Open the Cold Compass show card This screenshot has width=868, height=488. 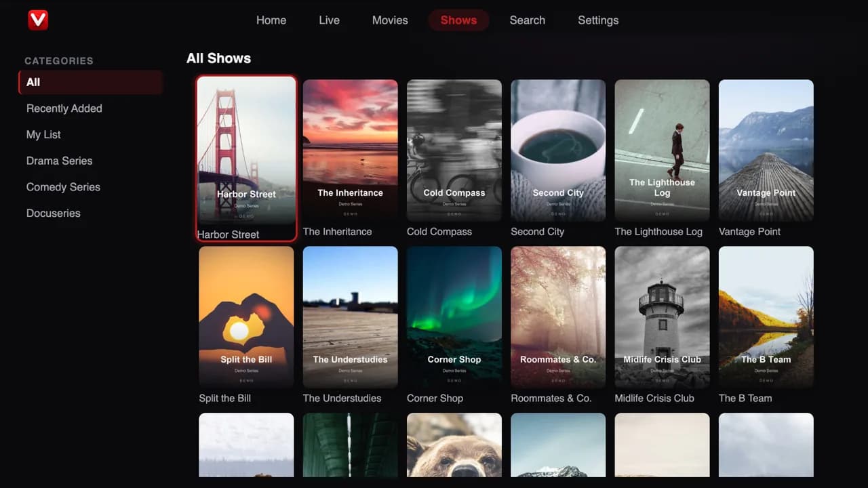(454, 150)
